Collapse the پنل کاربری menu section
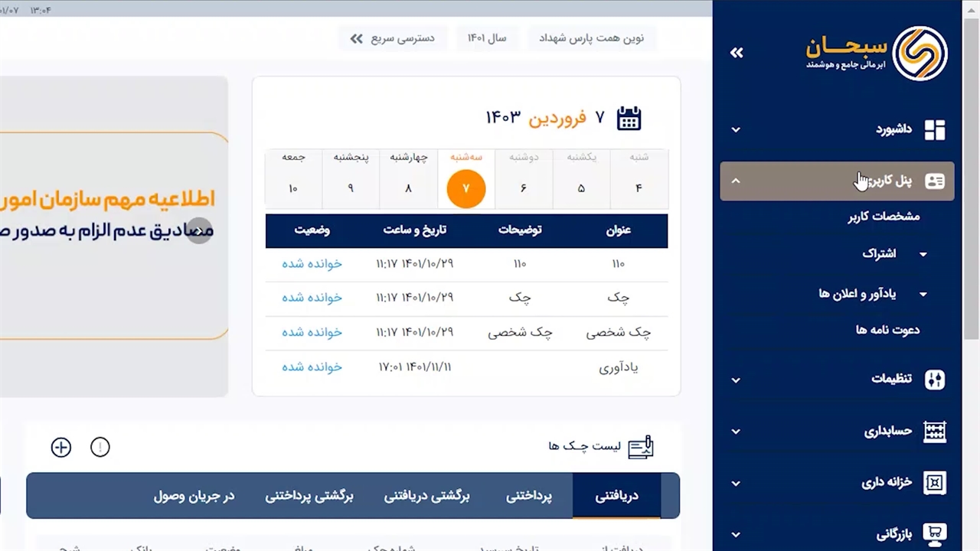Viewport: 980px width, 551px height. pos(736,181)
